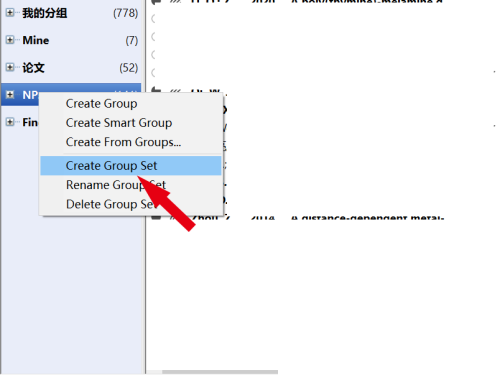Choose Delete Group Set menu entry

[x=111, y=204]
